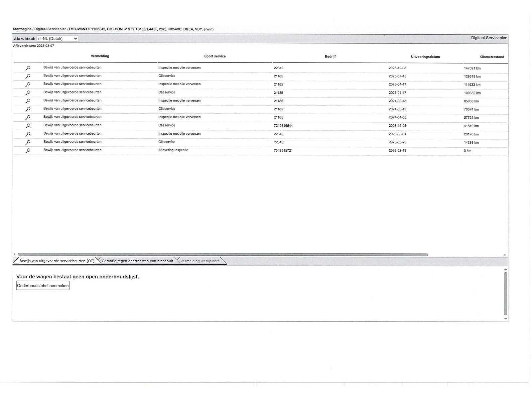Click the right arrow of horizontal scrollbar

(505, 255)
